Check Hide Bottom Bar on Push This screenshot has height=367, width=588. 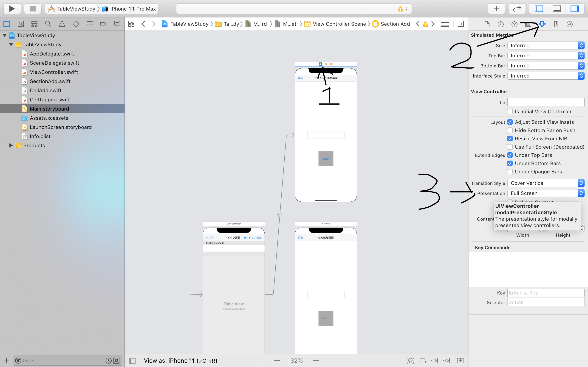[510, 130]
